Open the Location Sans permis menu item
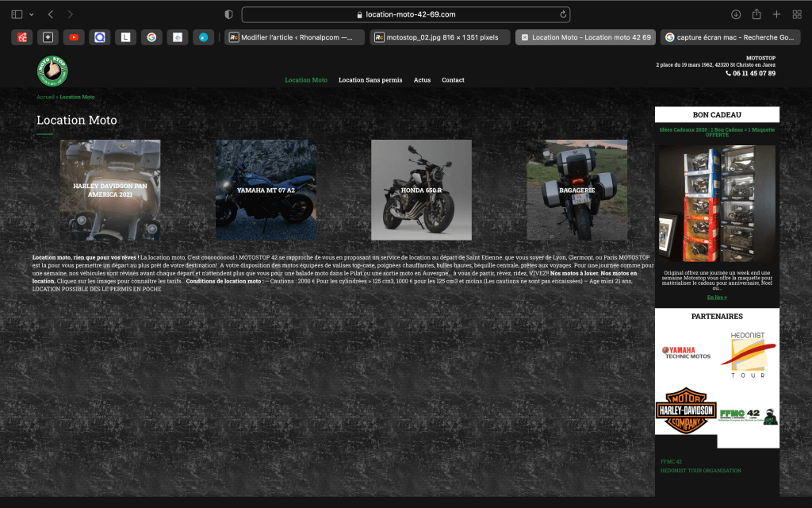Image resolution: width=812 pixels, height=508 pixels. [370, 80]
